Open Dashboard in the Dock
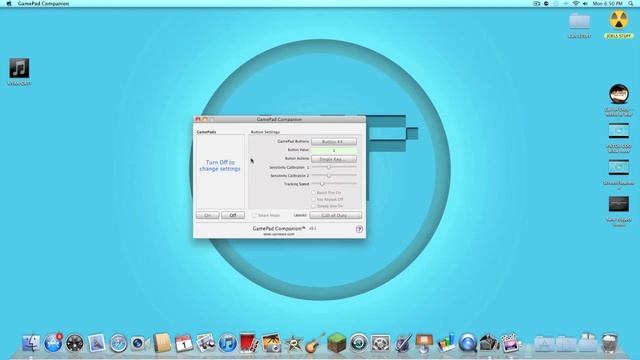 (75, 343)
